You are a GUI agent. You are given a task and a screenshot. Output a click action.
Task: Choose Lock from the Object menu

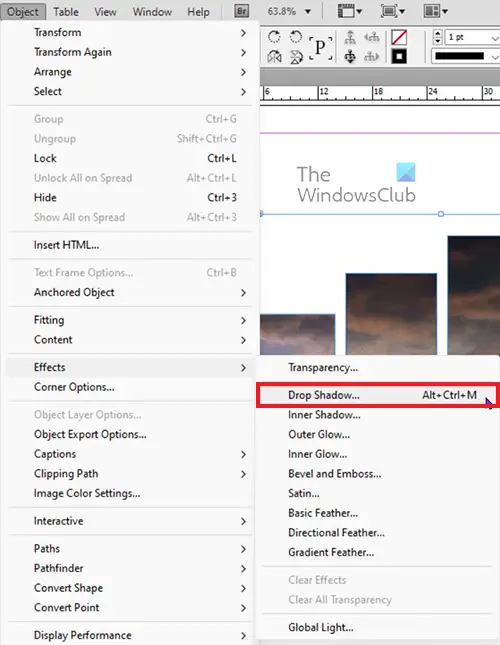tap(130, 158)
